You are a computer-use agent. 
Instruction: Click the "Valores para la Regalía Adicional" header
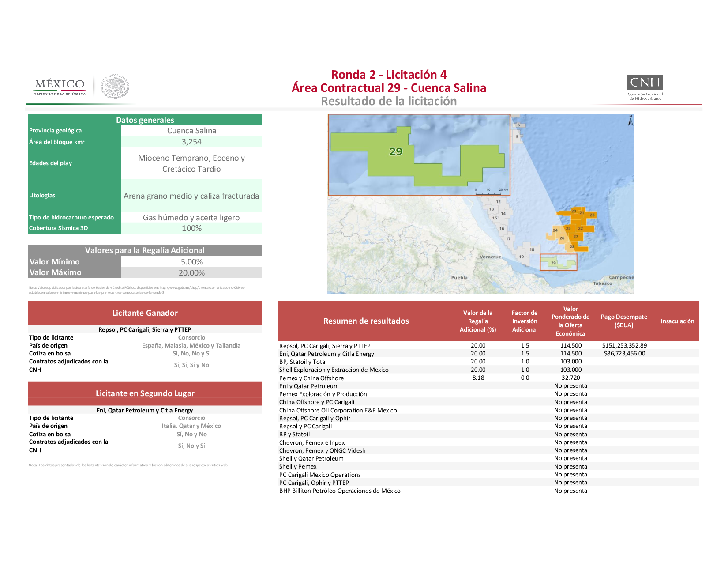click(145, 250)
